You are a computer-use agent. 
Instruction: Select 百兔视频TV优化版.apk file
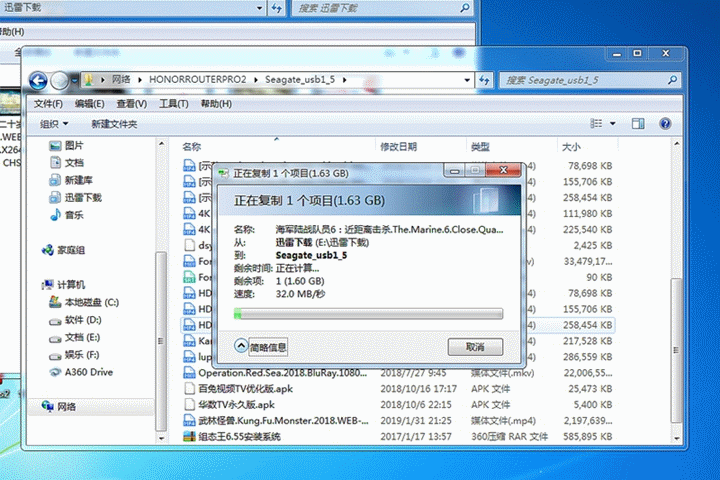[245, 389]
